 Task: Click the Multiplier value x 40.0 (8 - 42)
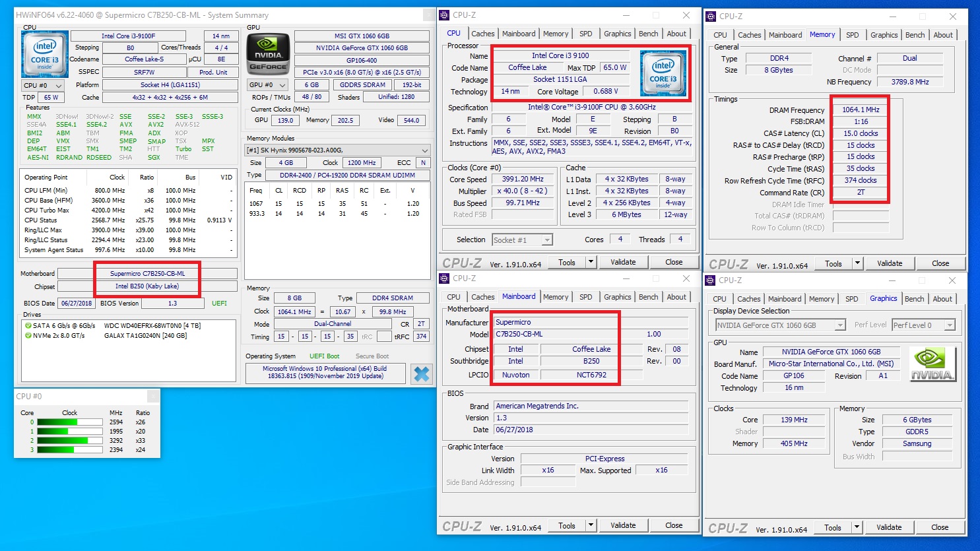point(523,191)
